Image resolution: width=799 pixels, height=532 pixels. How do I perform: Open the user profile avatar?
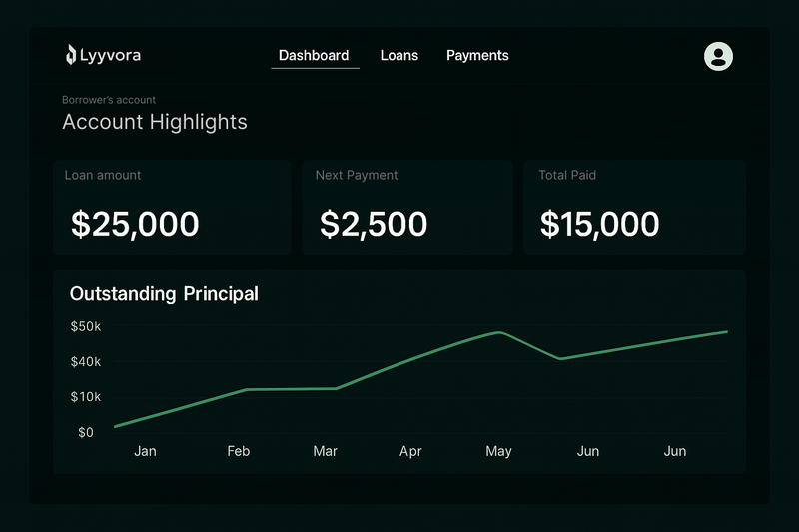click(718, 56)
